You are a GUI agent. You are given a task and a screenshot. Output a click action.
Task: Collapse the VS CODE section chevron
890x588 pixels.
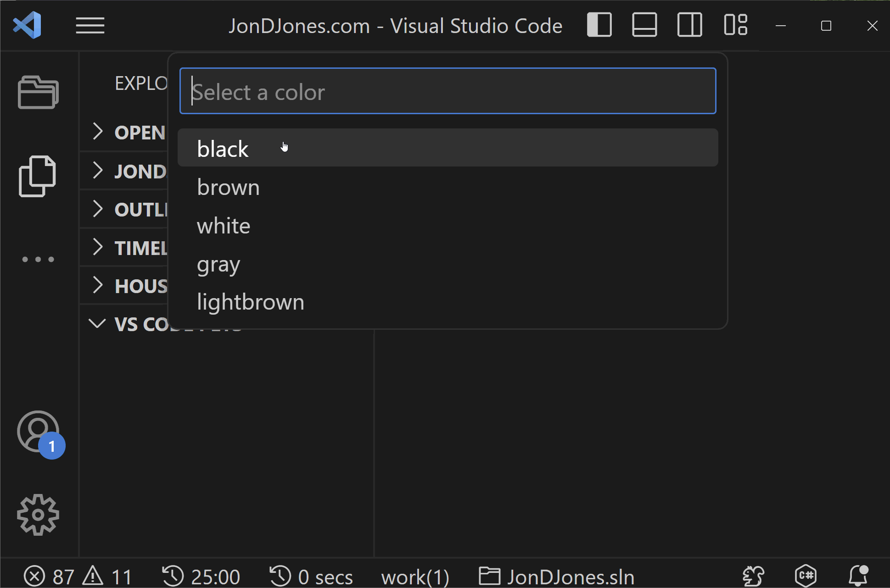[97, 324]
